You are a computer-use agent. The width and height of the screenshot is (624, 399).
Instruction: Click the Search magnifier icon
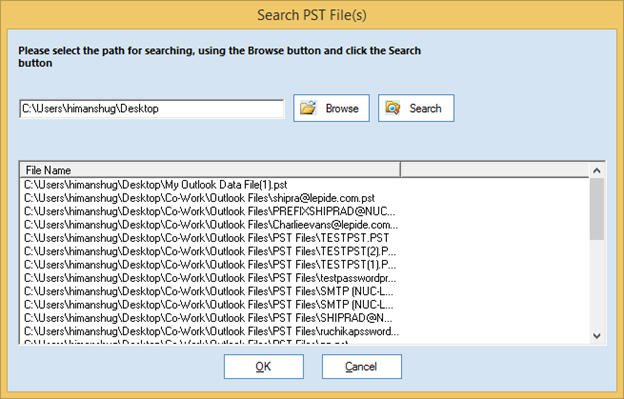[x=393, y=108]
